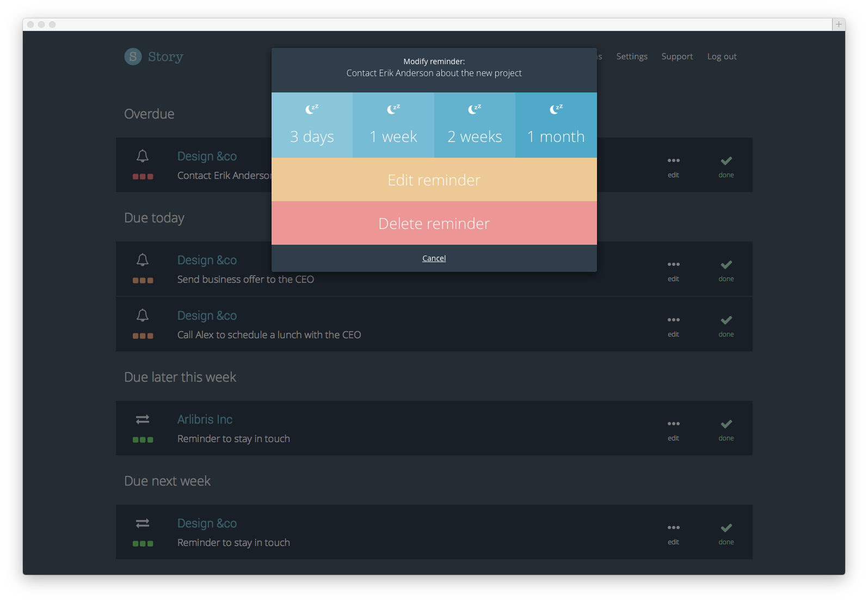The width and height of the screenshot is (868, 602).
Task: Snooze reminder for 2 weeks
Action: click(475, 125)
